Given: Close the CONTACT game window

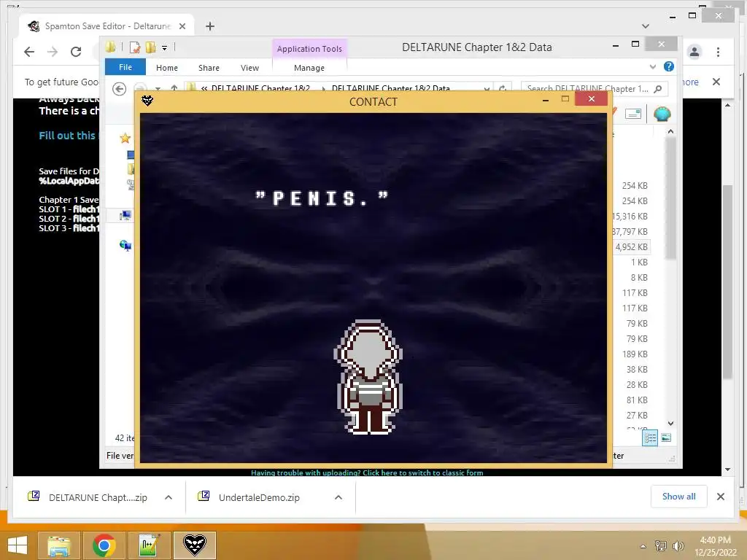Looking at the screenshot, I should click(591, 98).
